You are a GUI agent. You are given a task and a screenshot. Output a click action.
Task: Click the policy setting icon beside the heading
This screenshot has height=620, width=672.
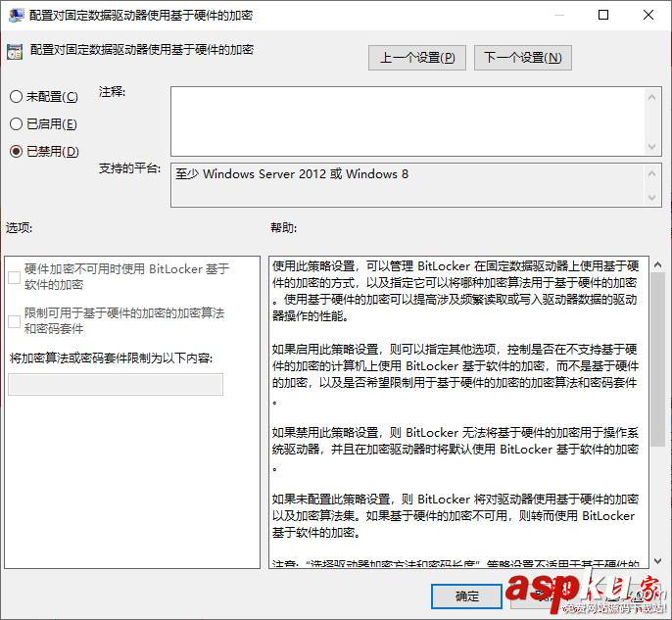[x=15, y=51]
